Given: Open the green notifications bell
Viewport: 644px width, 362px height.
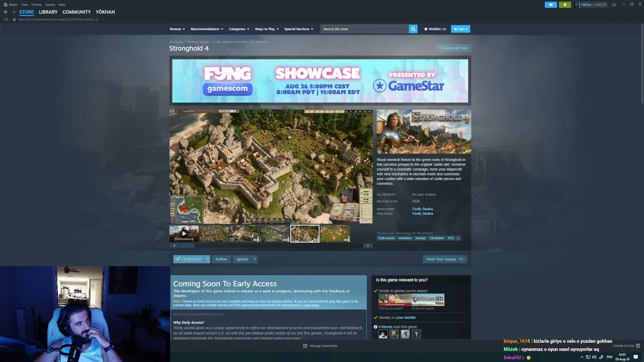Looking at the screenshot, I should pyautogui.click(x=565, y=5).
